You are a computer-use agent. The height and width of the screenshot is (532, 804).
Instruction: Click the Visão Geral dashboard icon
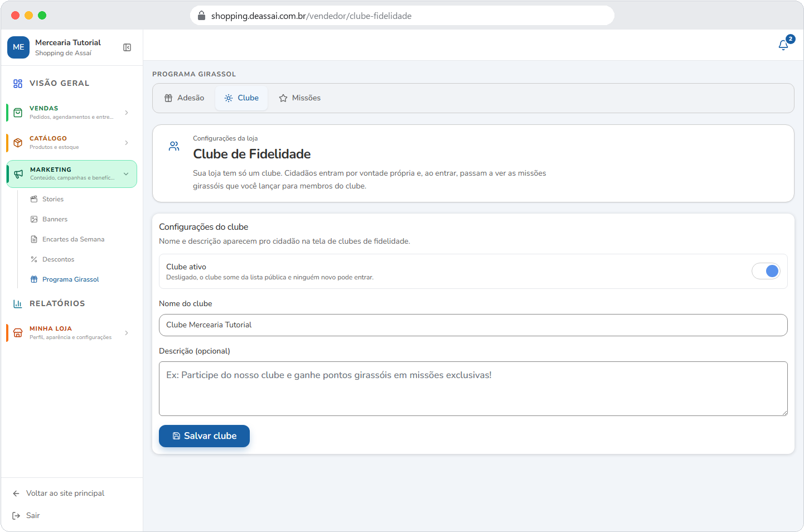coord(18,83)
